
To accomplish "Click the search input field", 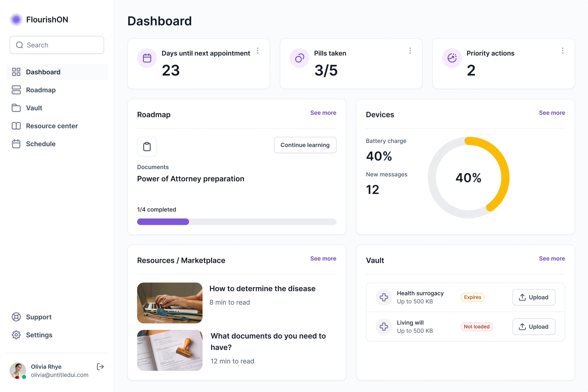I will [57, 45].
